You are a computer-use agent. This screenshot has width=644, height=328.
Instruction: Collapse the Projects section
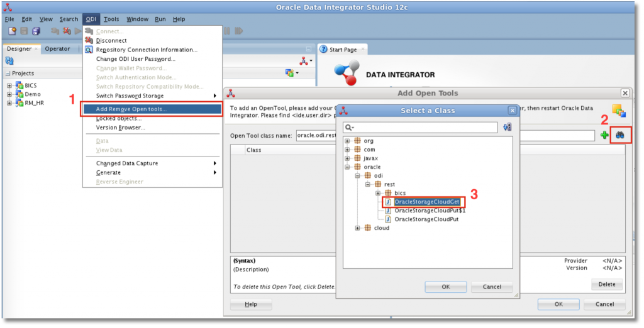[8, 74]
